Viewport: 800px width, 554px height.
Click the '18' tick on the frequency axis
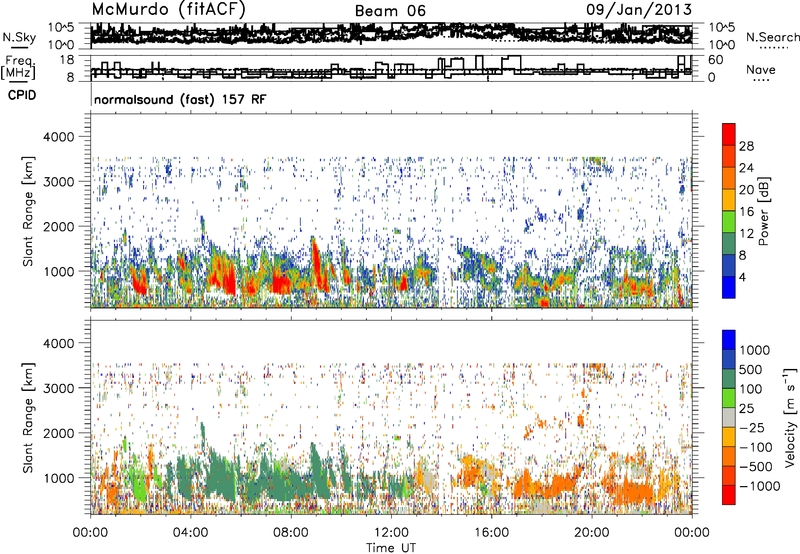pos(67,59)
